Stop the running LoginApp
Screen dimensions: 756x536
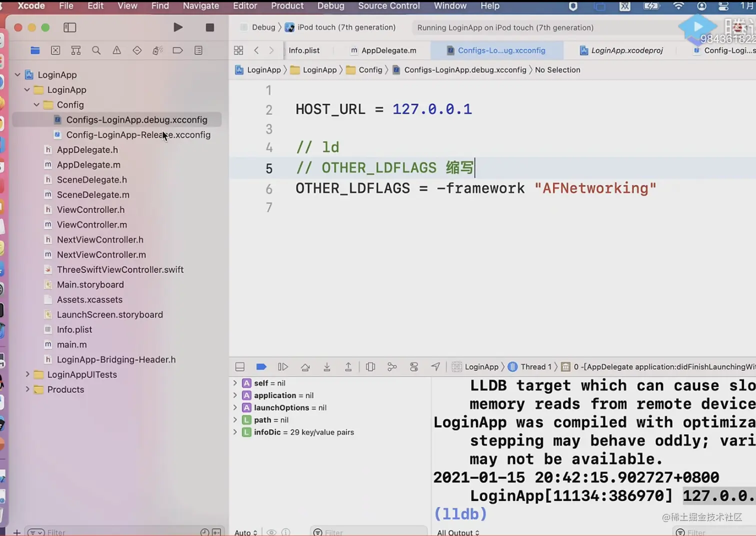coord(210,28)
